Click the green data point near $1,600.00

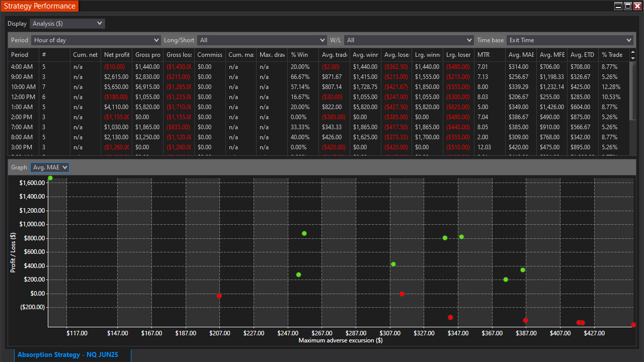(x=50, y=178)
